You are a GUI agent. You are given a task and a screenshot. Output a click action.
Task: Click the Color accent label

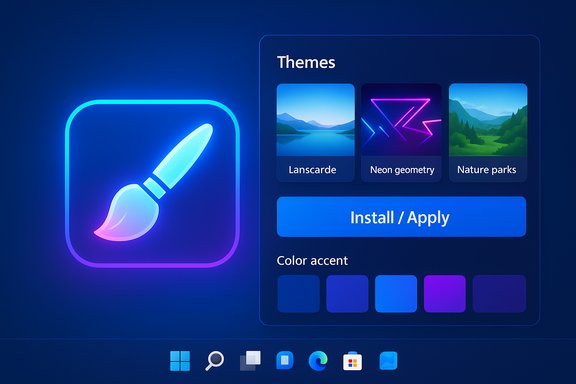point(312,261)
